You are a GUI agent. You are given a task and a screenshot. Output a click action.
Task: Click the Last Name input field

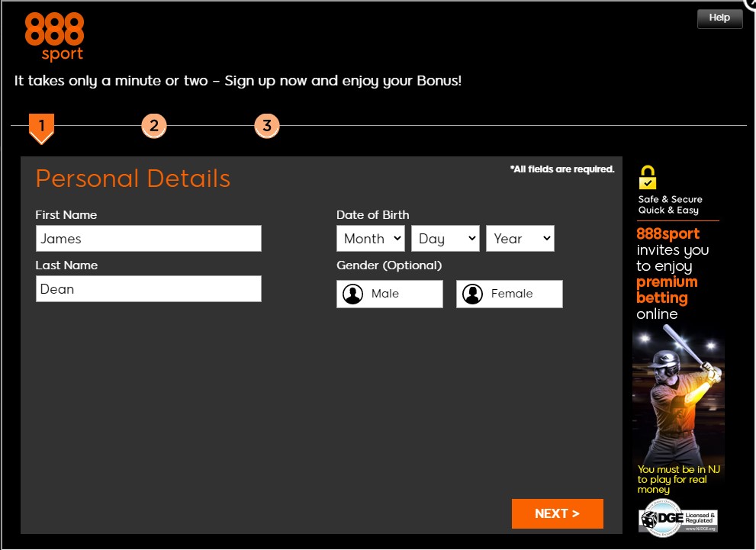pyautogui.click(x=149, y=289)
